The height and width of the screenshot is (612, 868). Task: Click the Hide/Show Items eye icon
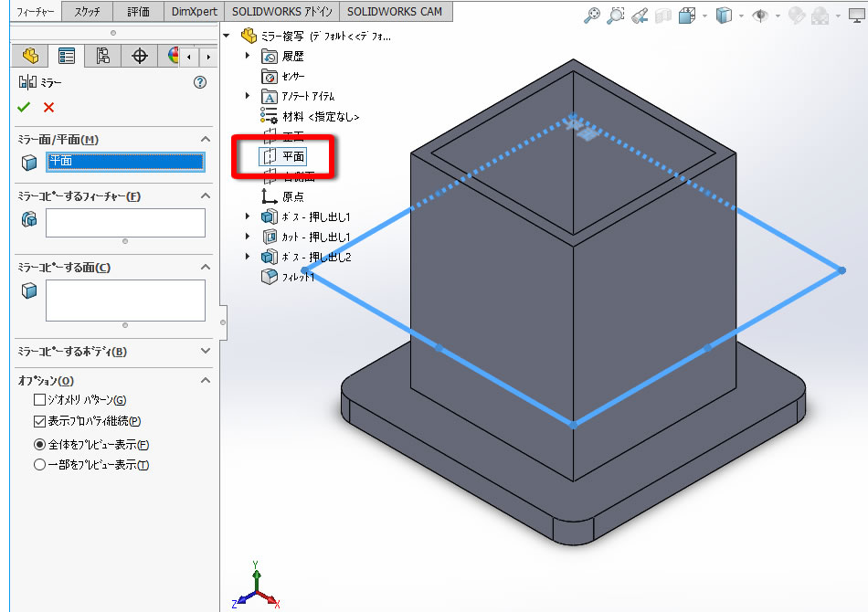[x=760, y=16]
